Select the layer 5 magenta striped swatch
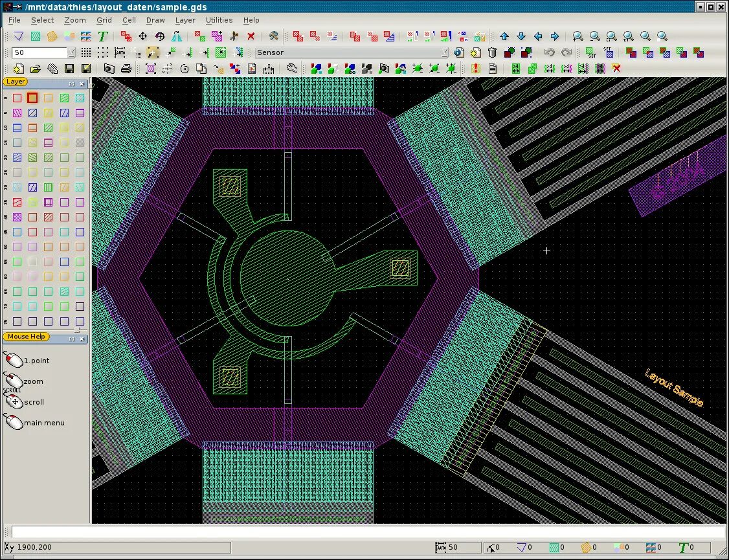 point(17,113)
